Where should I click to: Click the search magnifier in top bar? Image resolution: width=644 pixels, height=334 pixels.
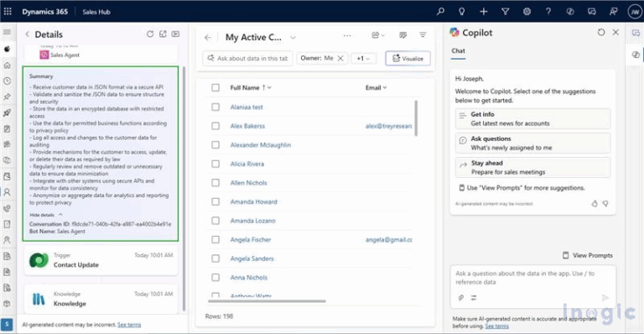[440, 12]
